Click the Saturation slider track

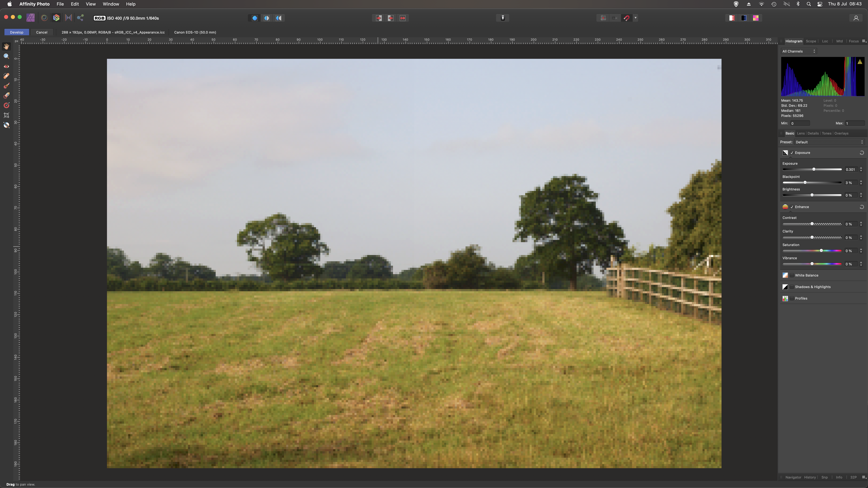click(x=812, y=251)
